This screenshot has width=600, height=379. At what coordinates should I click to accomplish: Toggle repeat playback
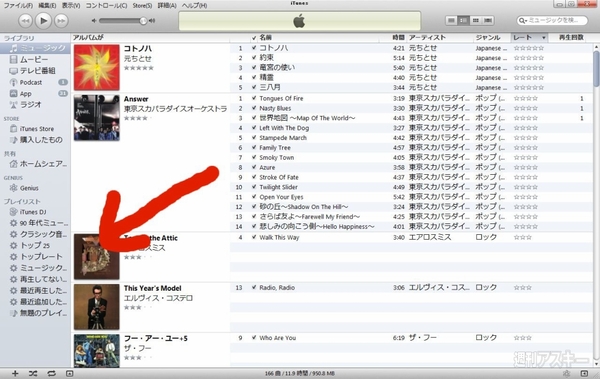pyautogui.click(x=51, y=373)
